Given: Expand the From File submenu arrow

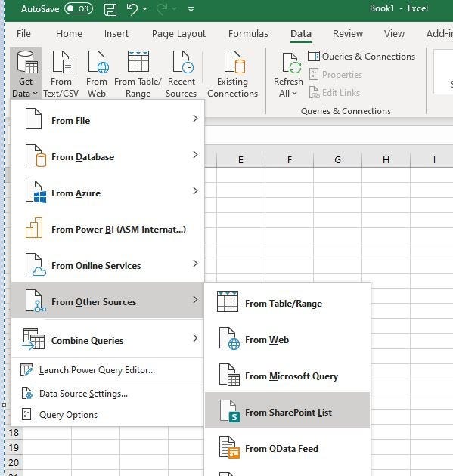Looking at the screenshot, I should (195, 118).
